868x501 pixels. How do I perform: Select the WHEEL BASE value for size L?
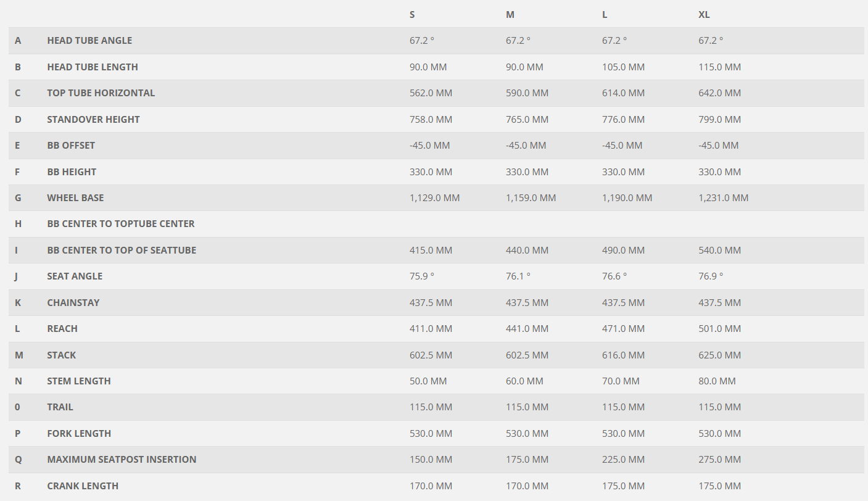[x=627, y=198]
